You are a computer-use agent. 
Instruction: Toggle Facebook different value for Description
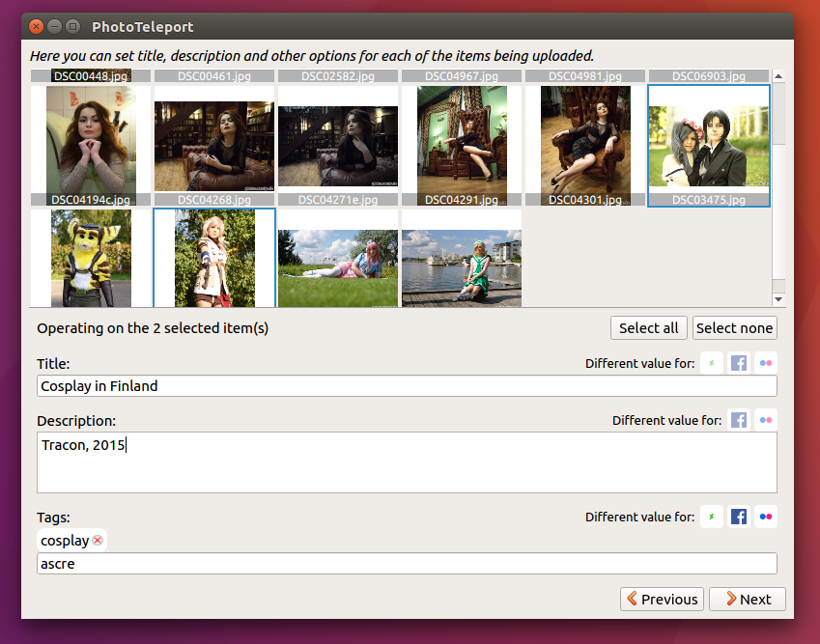pos(739,420)
